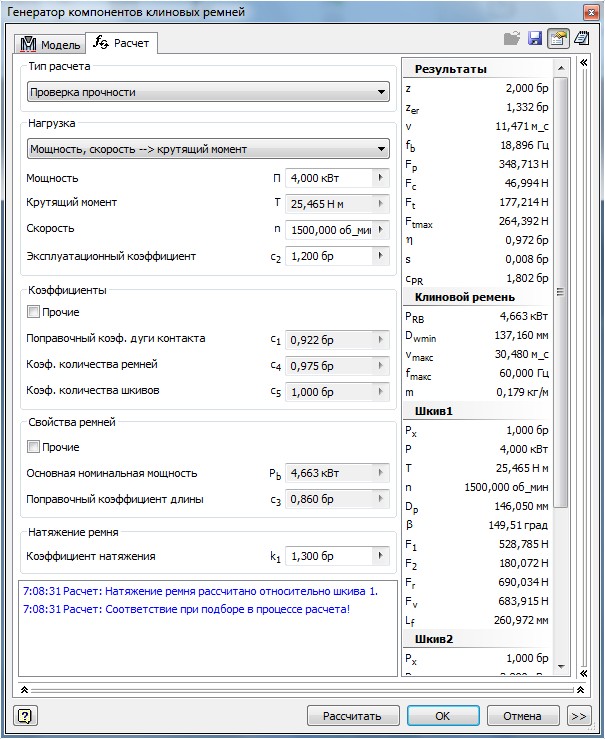605x739 pixels.
Task: Click the results scrollbar down arrow
Action: (561, 666)
